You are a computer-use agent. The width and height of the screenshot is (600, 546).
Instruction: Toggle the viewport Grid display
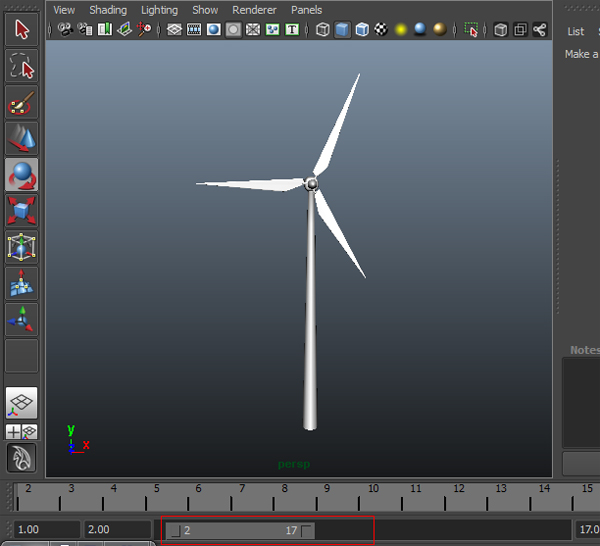(174, 29)
